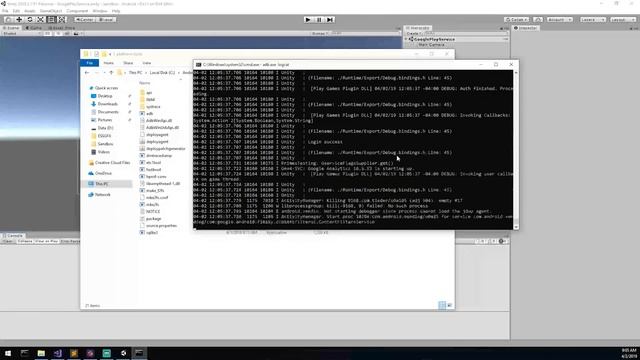Select Quick access in Explorer sidebar
Image resolution: width=640 pixels, height=360 pixels.
click(107, 88)
